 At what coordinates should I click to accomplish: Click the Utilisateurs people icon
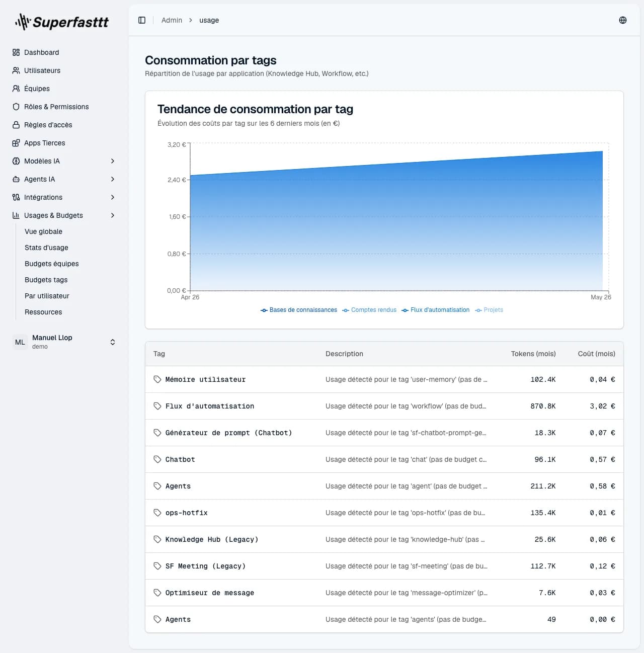[x=16, y=70]
